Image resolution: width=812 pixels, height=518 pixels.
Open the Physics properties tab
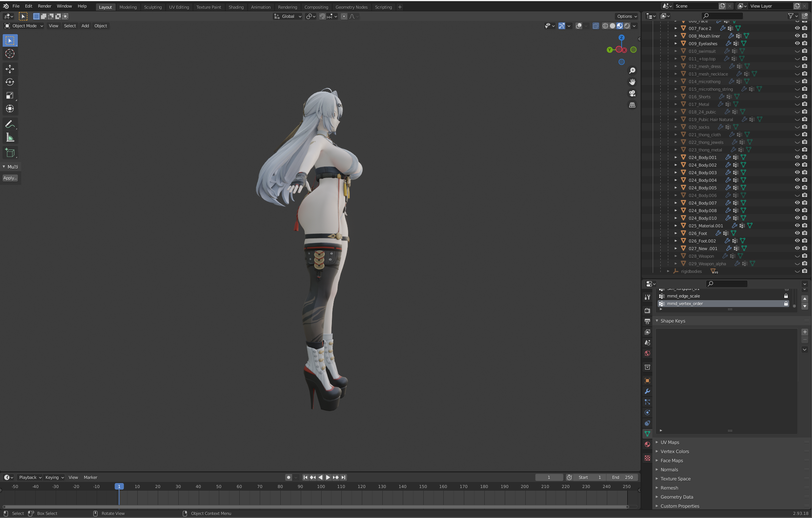(647, 413)
